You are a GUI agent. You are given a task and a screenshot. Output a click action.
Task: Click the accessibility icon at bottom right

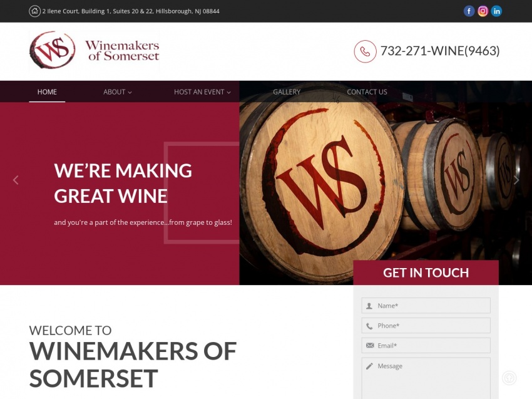pyautogui.click(x=509, y=378)
